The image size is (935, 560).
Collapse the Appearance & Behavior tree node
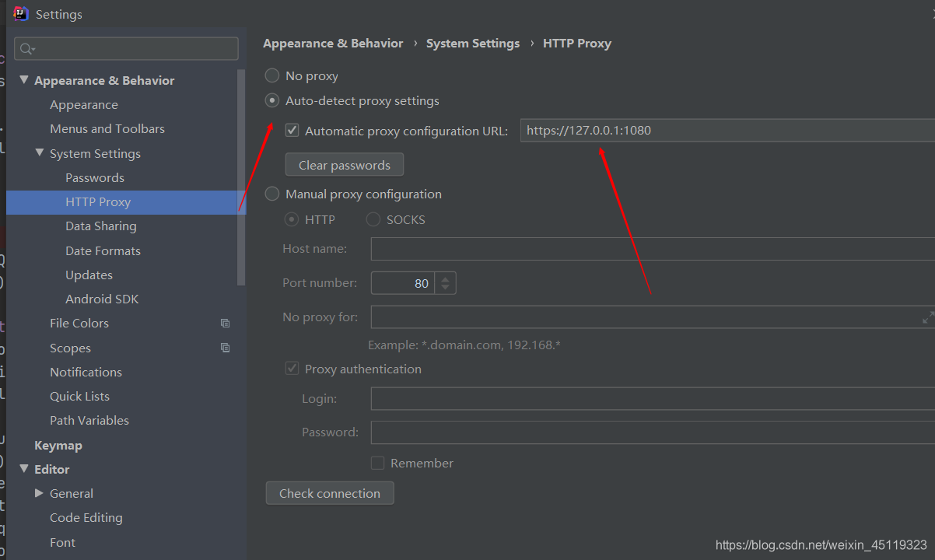pos(23,80)
